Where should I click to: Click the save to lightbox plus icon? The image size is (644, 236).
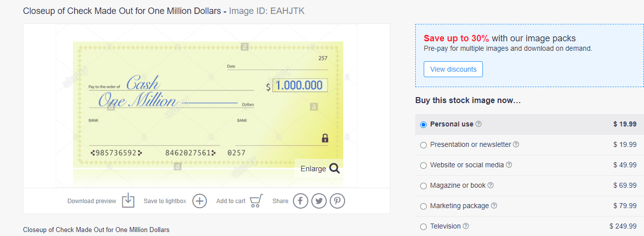click(199, 201)
